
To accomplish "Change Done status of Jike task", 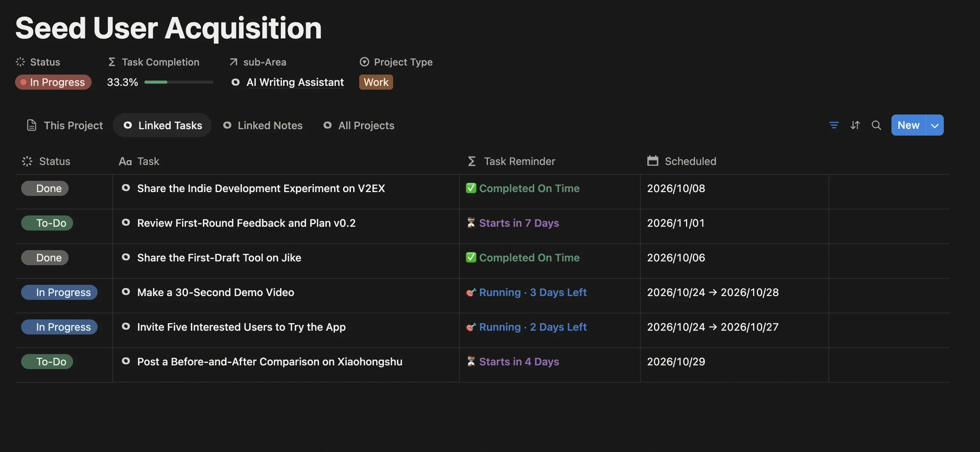I will (45, 257).
